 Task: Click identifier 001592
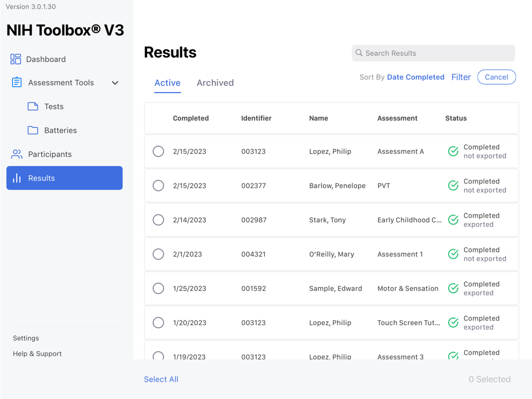254,288
